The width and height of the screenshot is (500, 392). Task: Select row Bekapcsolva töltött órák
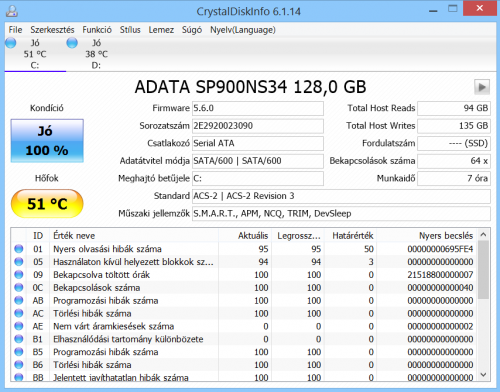coord(244,275)
